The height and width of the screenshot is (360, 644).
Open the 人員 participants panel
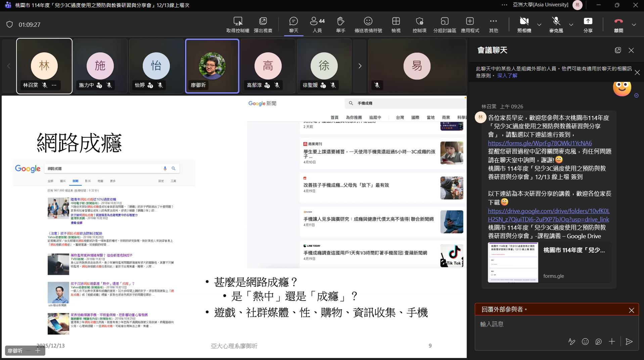(x=317, y=24)
